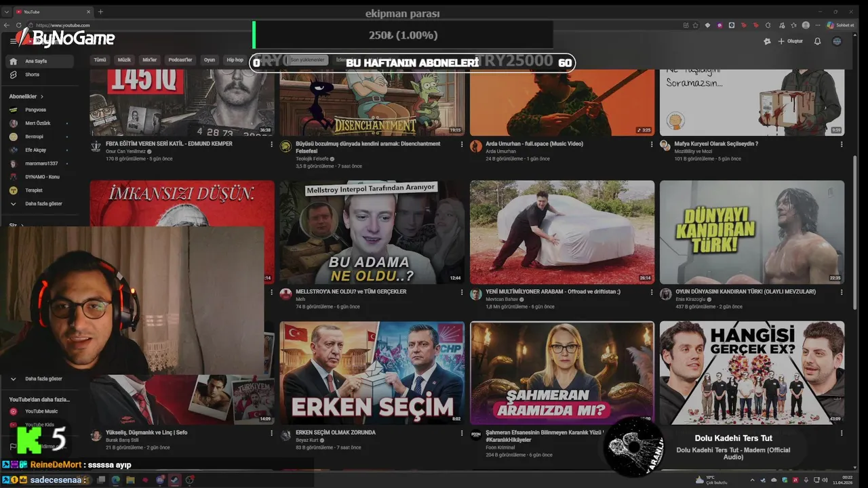Open the taskbar weather widget

[712, 479]
